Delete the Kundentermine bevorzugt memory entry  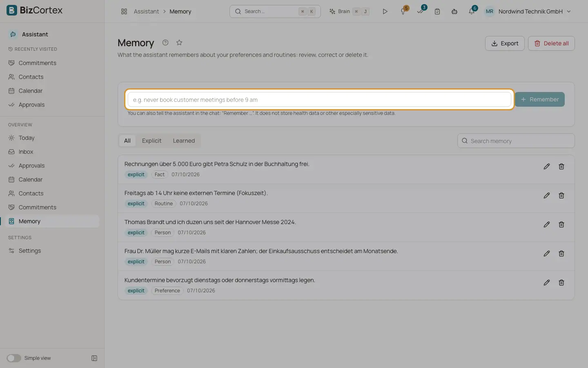pyautogui.click(x=561, y=283)
